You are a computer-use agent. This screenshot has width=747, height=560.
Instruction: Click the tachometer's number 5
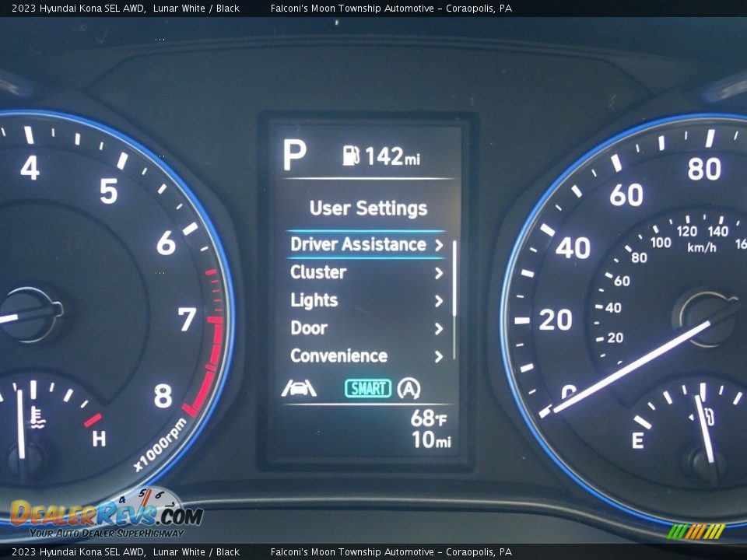click(109, 191)
